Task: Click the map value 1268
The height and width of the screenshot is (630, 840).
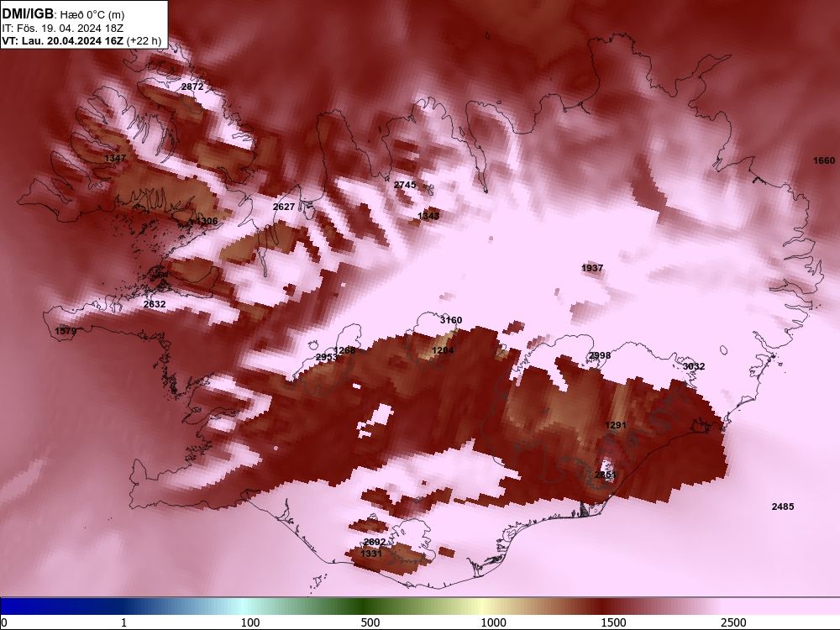Action: pos(344,350)
